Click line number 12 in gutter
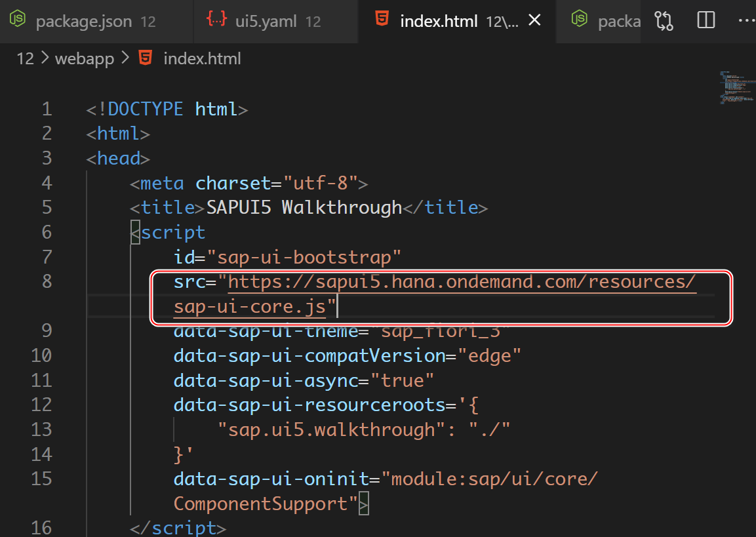The image size is (756, 537). click(x=41, y=405)
